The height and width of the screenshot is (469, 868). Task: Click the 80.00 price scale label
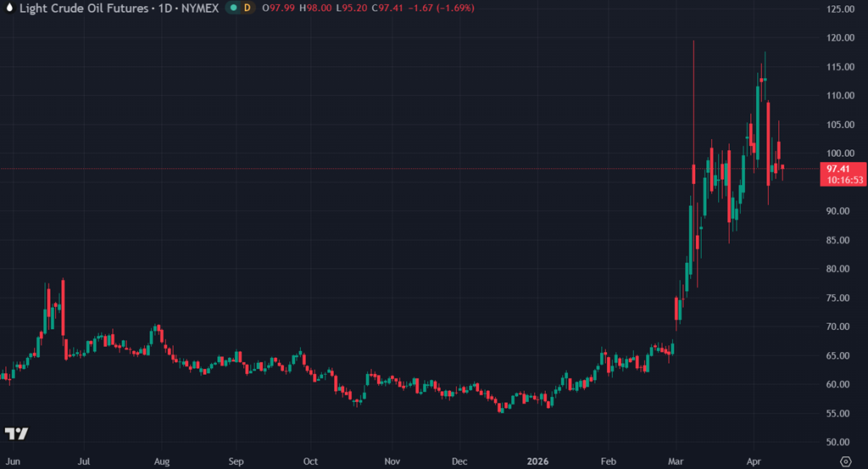(839, 269)
